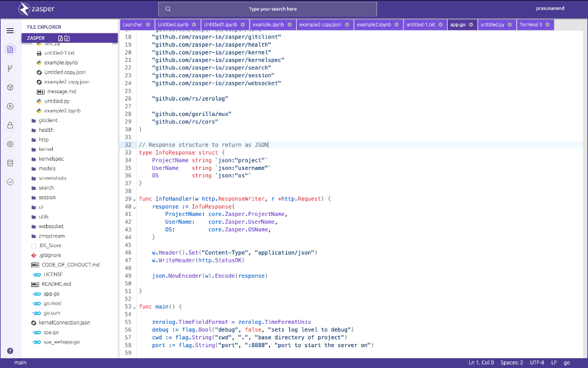Click the cube packages sidebar icon
588x368 pixels.
[x=10, y=88]
